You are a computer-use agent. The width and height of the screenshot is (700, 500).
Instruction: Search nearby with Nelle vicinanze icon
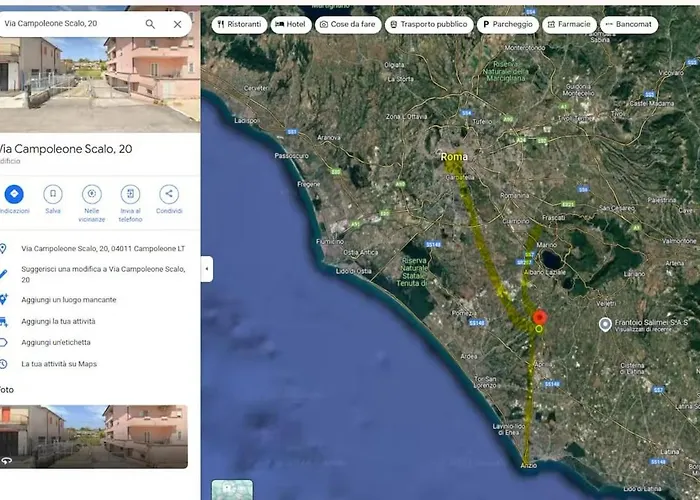92,194
